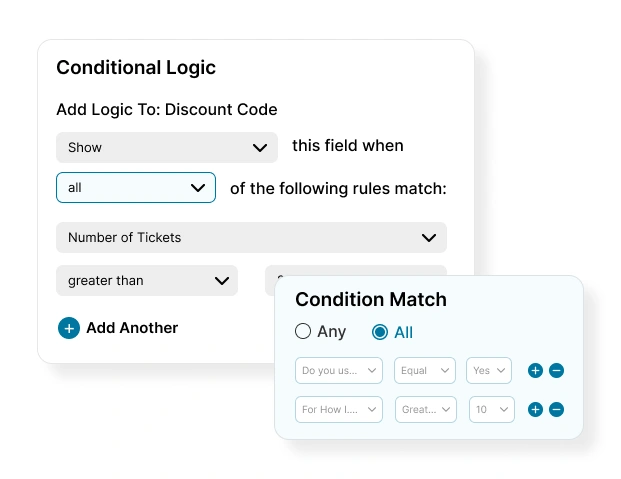Click the Add Another link

tap(132, 328)
